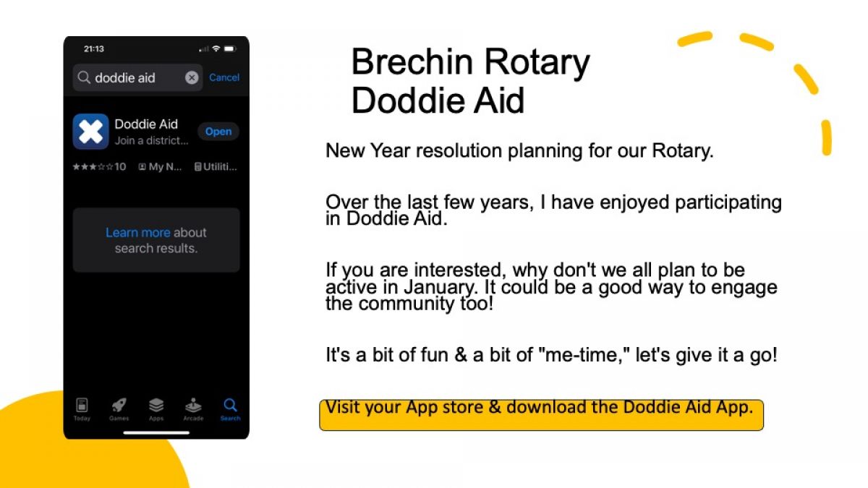The image size is (868, 488).
Task: Tap the Doddie Aid app icon
Action: coord(90,132)
